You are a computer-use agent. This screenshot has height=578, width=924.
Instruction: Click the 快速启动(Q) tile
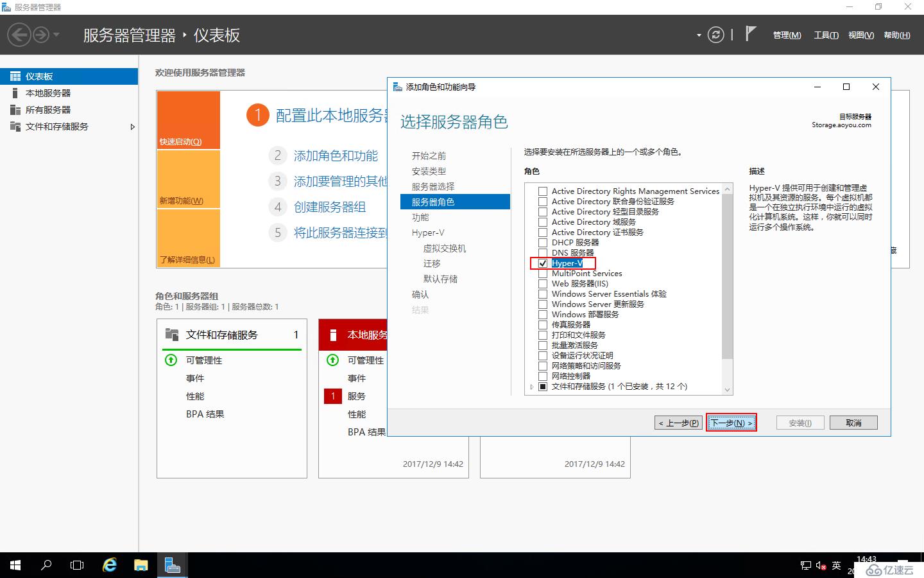click(189, 120)
